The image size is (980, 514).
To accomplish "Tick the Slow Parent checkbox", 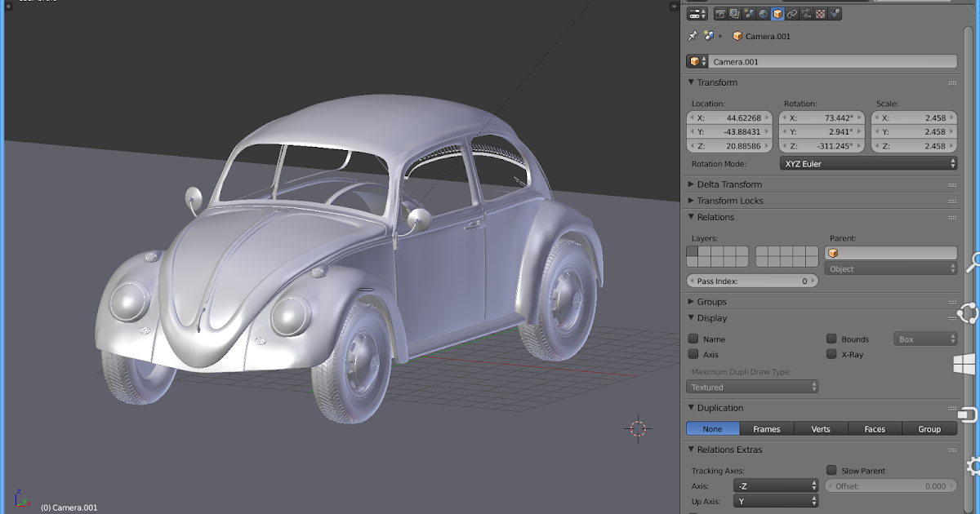I will coord(831,470).
